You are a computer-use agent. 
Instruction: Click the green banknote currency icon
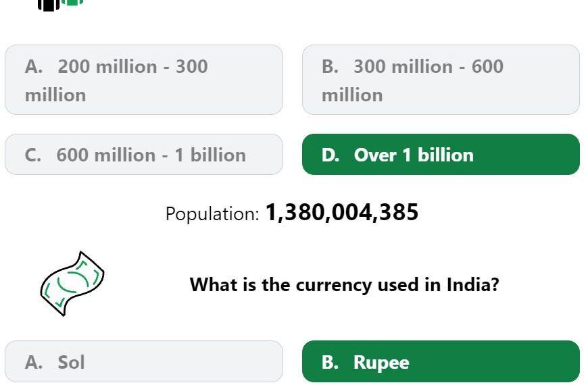[x=72, y=284]
